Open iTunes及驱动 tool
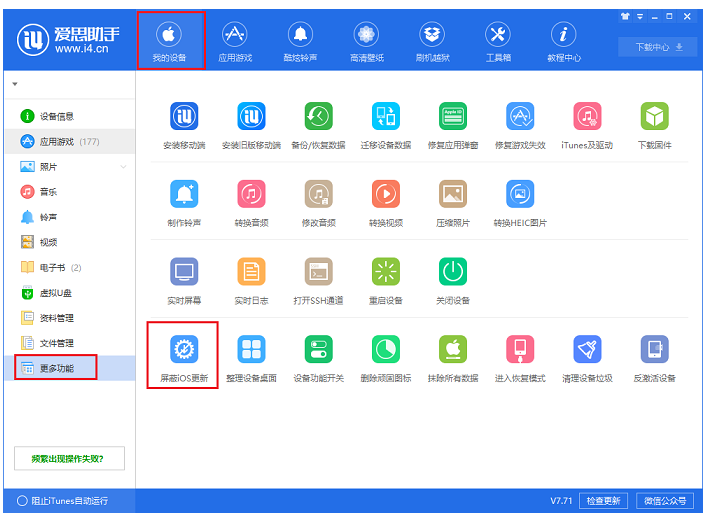The image size is (707, 517). tap(587, 116)
